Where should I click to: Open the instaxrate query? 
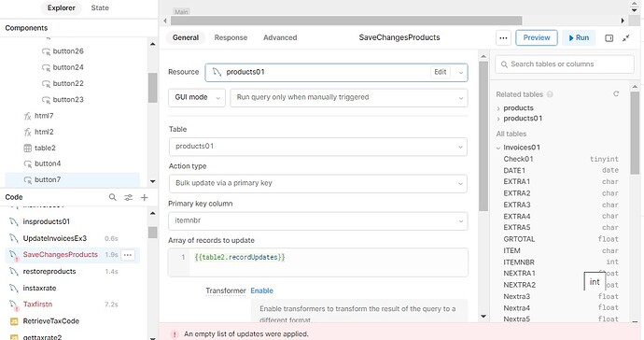pyautogui.click(x=39, y=289)
